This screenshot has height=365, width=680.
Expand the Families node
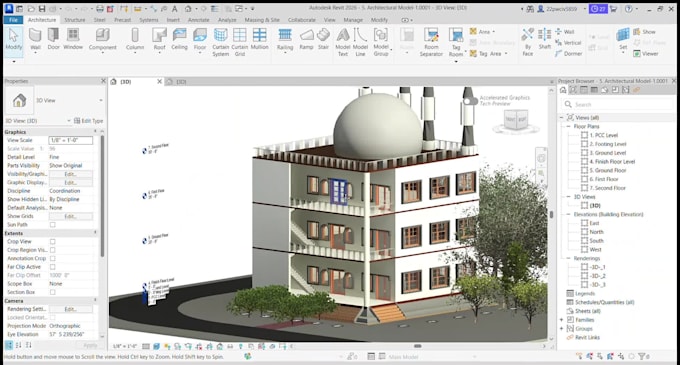point(562,320)
